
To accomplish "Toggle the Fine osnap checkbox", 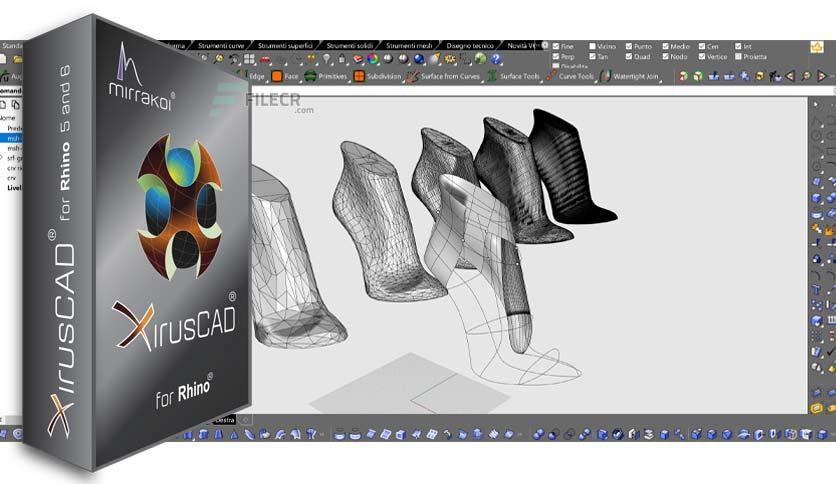I will [556, 46].
